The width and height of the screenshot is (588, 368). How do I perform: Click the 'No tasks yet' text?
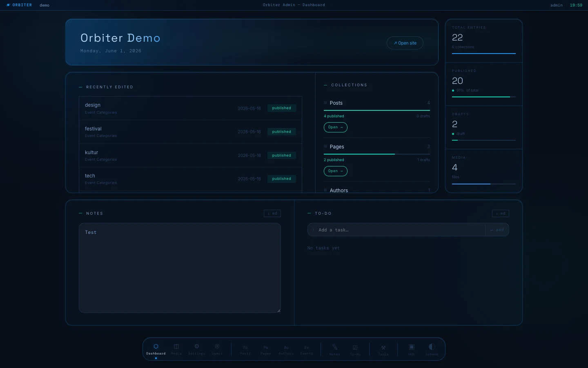323,248
